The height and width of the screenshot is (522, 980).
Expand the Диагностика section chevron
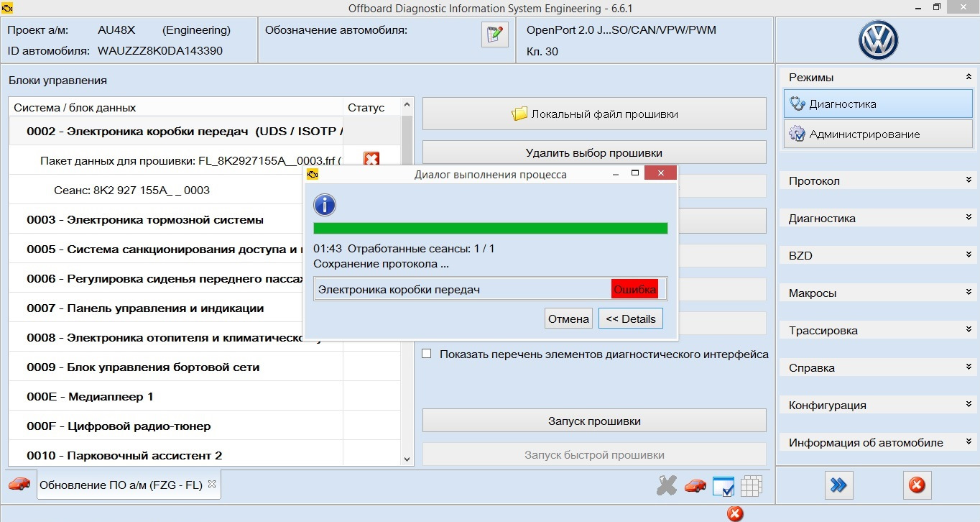point(969,218)
